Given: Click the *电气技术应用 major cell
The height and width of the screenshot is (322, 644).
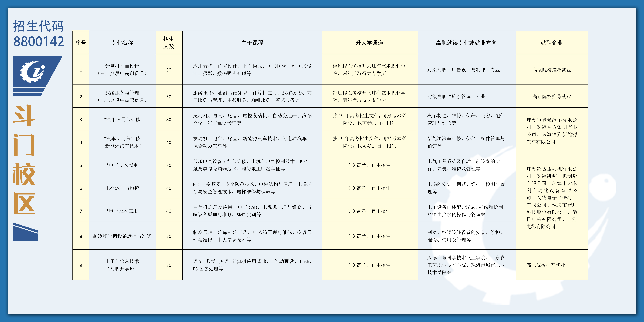Looking at the screenshot, I should tap(122, 165).
